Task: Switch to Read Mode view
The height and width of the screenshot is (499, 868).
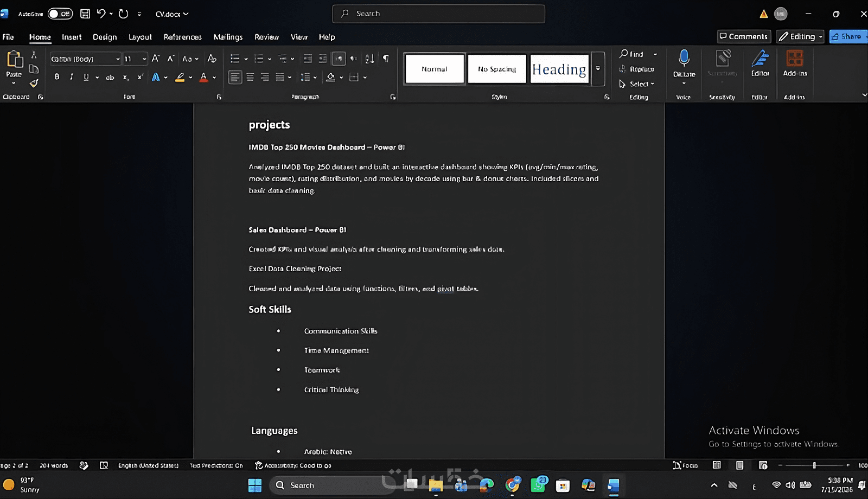Action: 717,465
